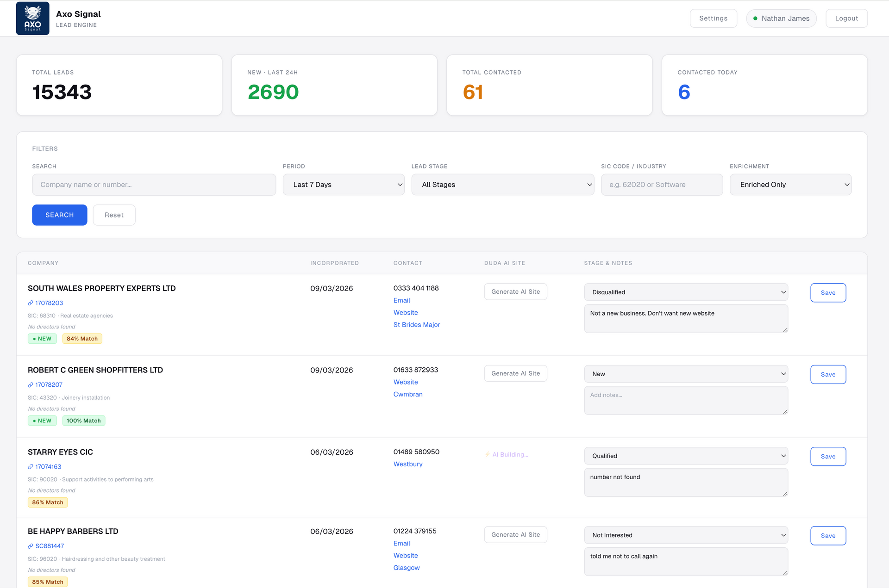The height and width of the screenshot is (588, 889).
Task: Open the Enrichment dropdown set to Enriched Only
Action: pyautogui.click(x=790, y=185)
